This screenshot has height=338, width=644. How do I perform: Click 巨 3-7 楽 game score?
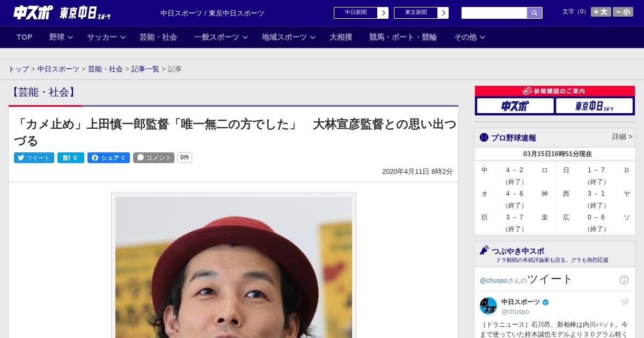tap(515, 217)
